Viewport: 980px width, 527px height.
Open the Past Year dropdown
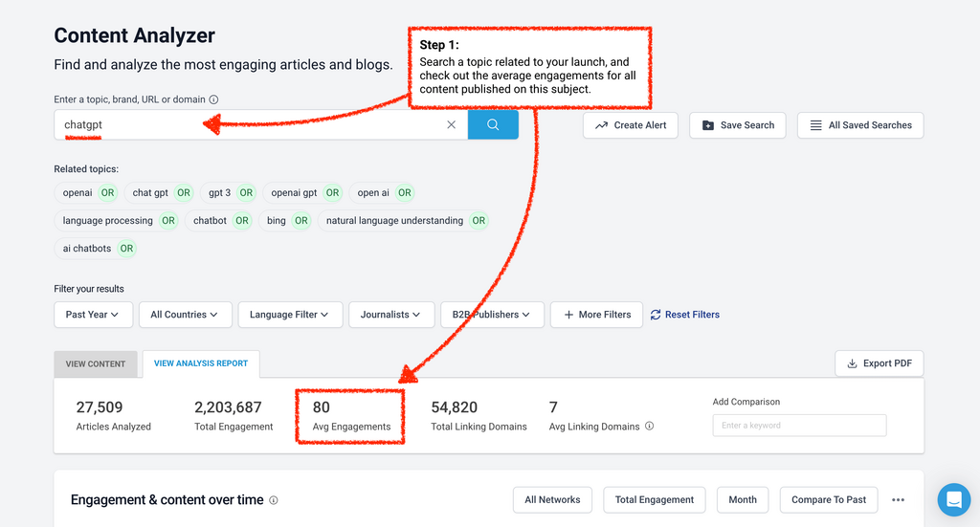(93, 315)
